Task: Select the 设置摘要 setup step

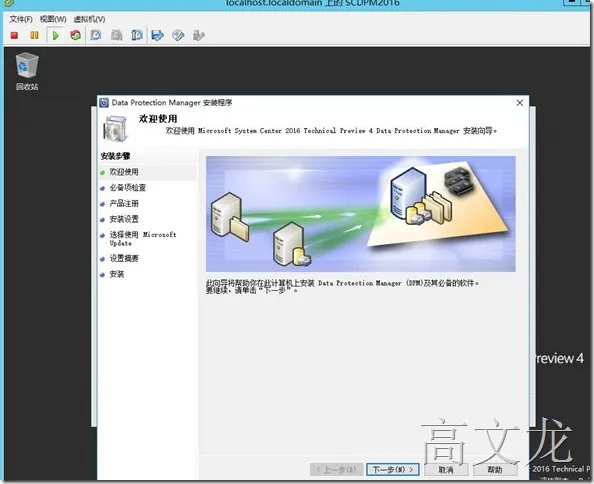Action: click(124, 258)
